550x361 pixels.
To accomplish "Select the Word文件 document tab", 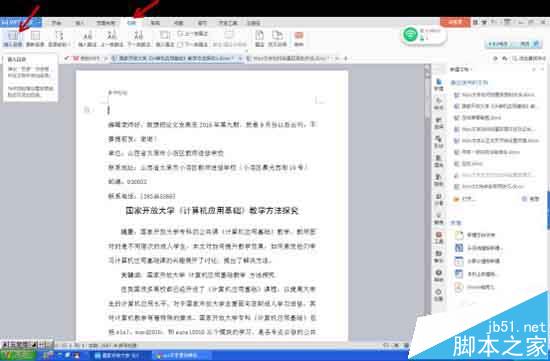I will click(289, 58).
